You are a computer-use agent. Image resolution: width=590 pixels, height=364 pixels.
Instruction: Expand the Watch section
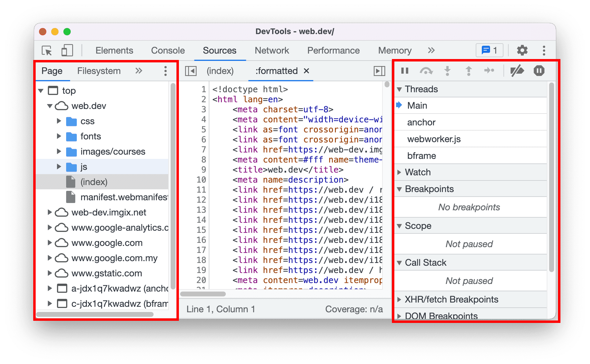point(401,172)
